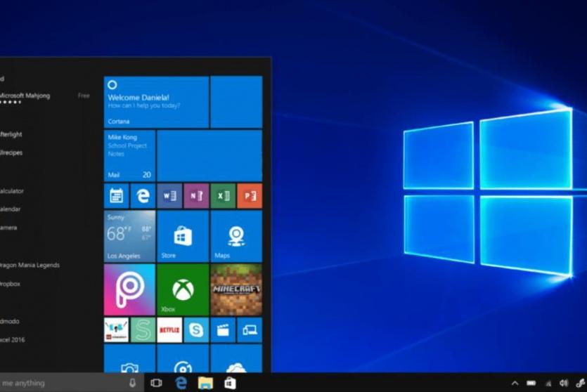Click the volume icon in system tray
The height and width of the screenshot is (392, 587).
[563, 383]
